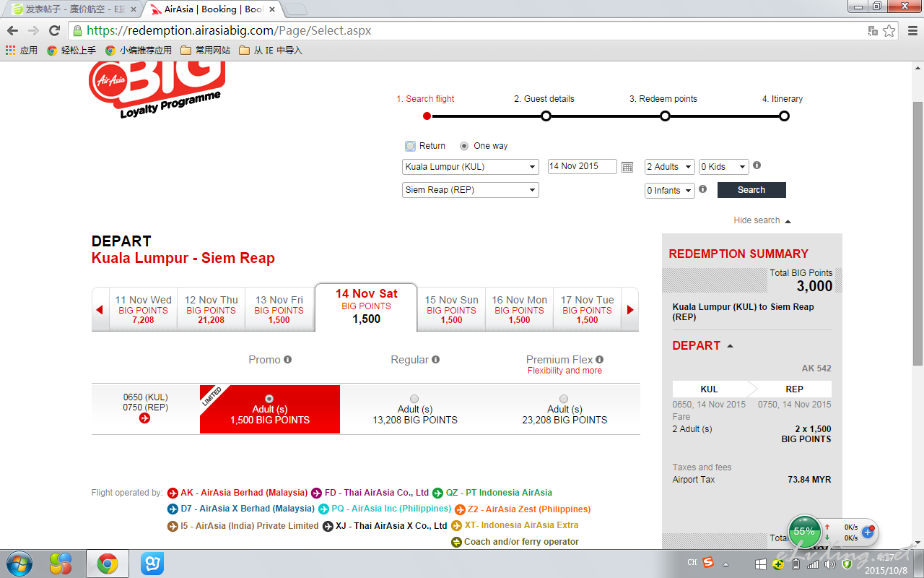Click the green 55% floating widget

pyautogui.click(x=804, y=532)
